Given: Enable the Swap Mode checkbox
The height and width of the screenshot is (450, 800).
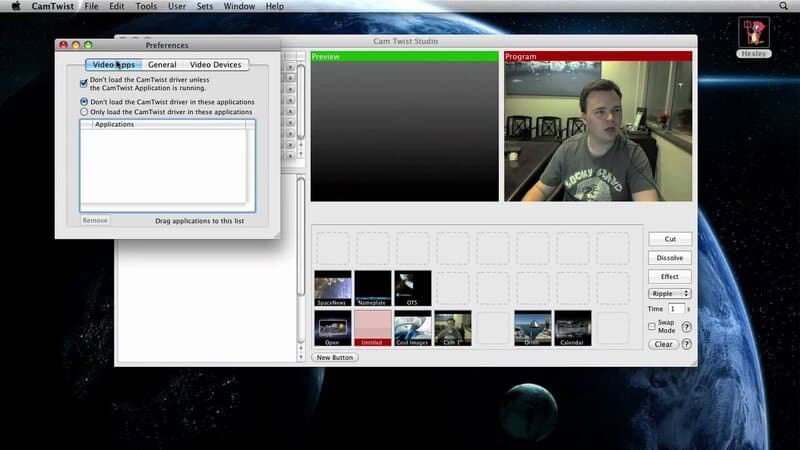Looking at the screenshot, I should (652, 327).
